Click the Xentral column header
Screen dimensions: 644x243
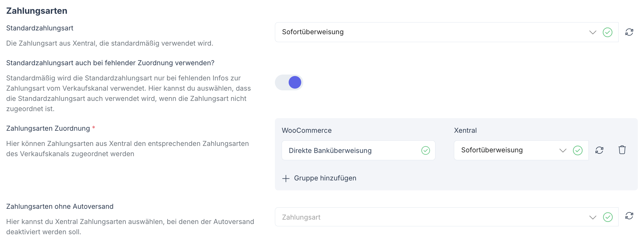465,130
